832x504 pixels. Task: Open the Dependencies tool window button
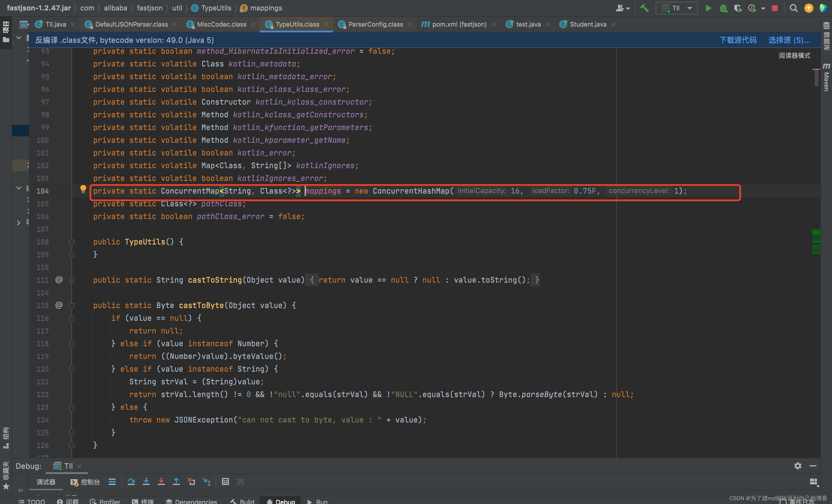coord(191,501)
